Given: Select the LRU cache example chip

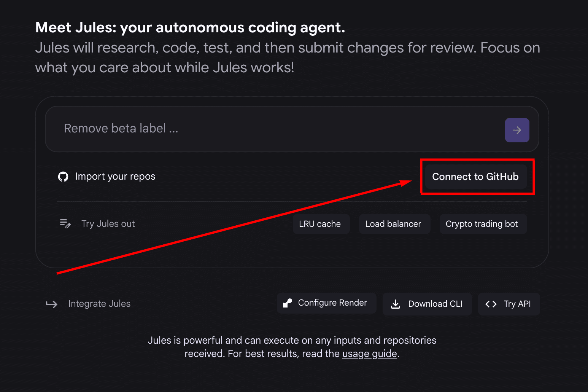Looking at the screenshot, I should [x=321, y=224].
